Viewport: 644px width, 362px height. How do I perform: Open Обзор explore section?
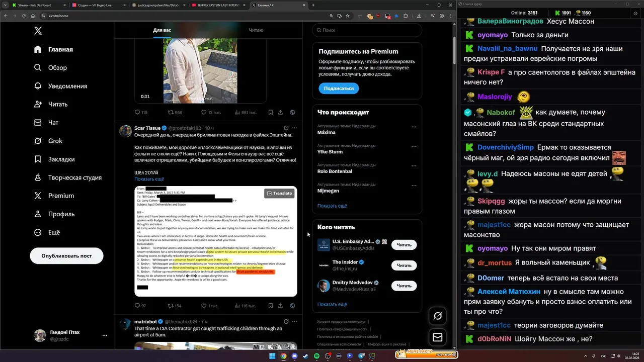coord(50,68)
